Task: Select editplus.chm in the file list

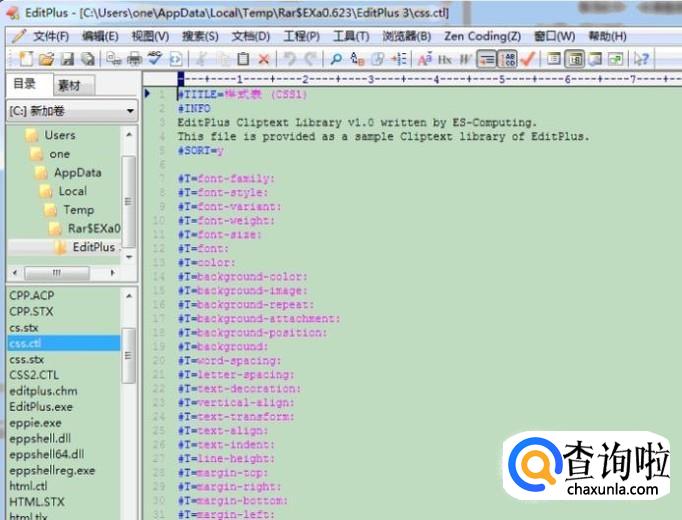Action: coord(43,391)
